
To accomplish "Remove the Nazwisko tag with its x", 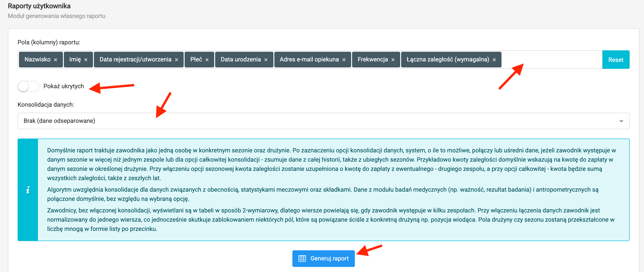I will click(56, 60).
